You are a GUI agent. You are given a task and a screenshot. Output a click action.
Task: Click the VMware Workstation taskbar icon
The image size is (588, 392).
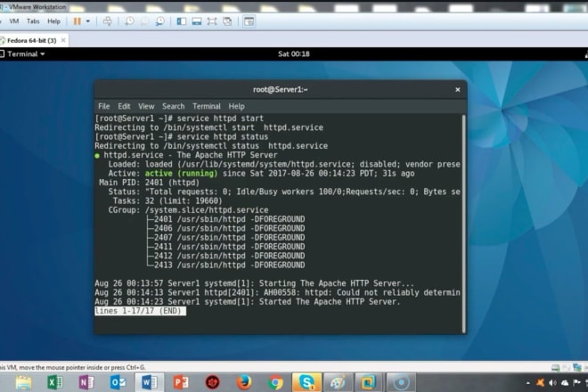coord(369,382)
